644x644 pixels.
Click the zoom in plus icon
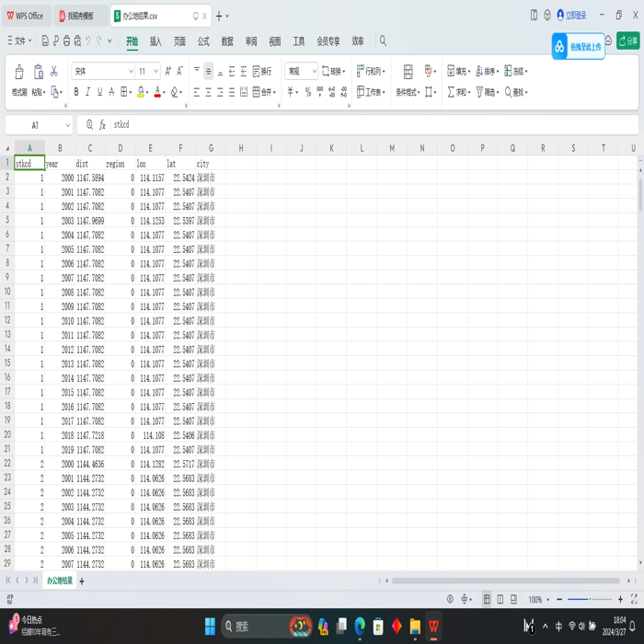click(x=620, y=599)
